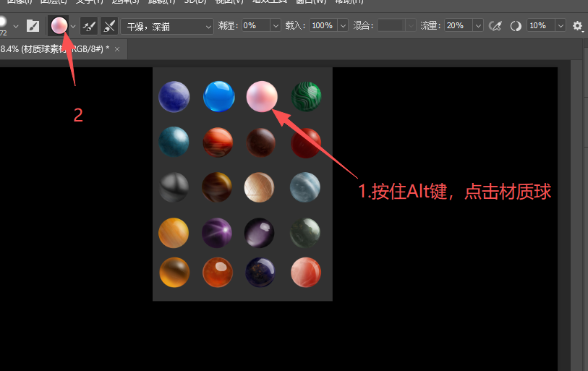The width and height of the screenshot is (588, 371).
Task: Click the 10% smoothing value field
Action: tap(541, 25)
